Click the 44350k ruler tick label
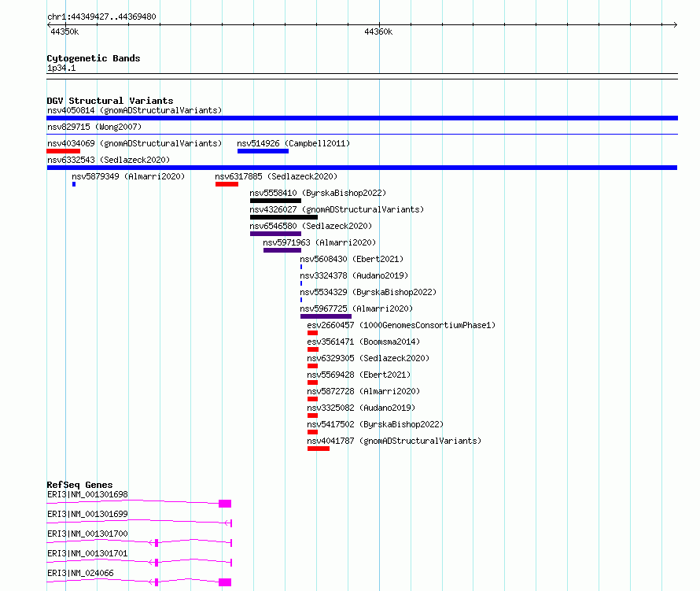 64,31
